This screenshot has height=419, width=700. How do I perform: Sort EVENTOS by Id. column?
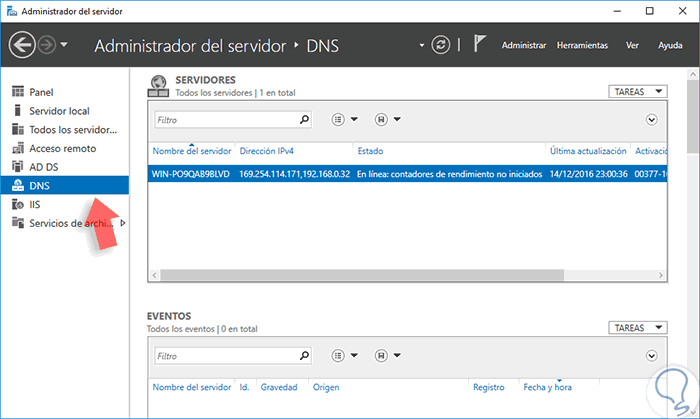click(244, 387)
